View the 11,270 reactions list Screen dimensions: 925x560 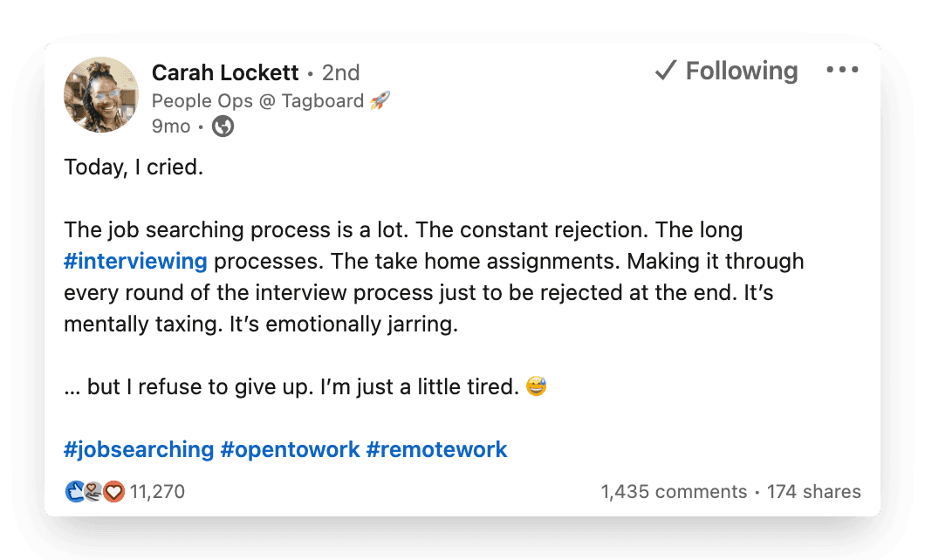coord(157,492)
